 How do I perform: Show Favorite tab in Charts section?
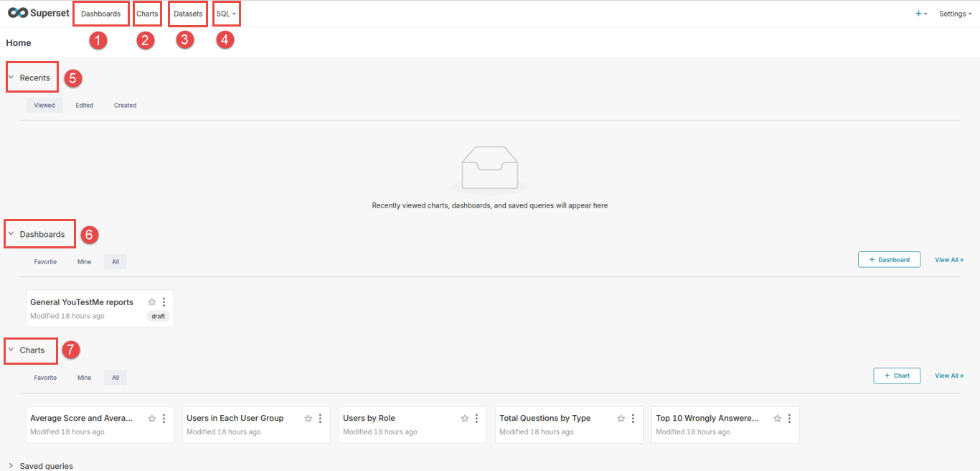coord(45,378)
